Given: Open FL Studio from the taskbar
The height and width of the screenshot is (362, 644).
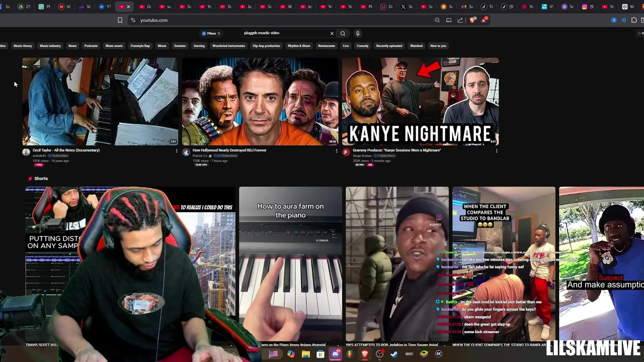Looking at the screenshot, I should point(350,354).
